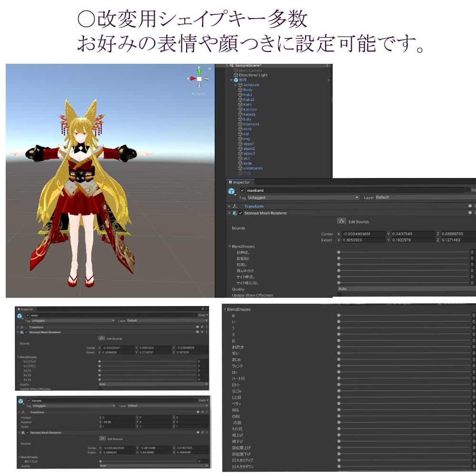Image resolution: width=476 pixels, height=476 pixels.
Task: Adjust the ウィンク blend shape slider
Action: (x=404, y=366)
